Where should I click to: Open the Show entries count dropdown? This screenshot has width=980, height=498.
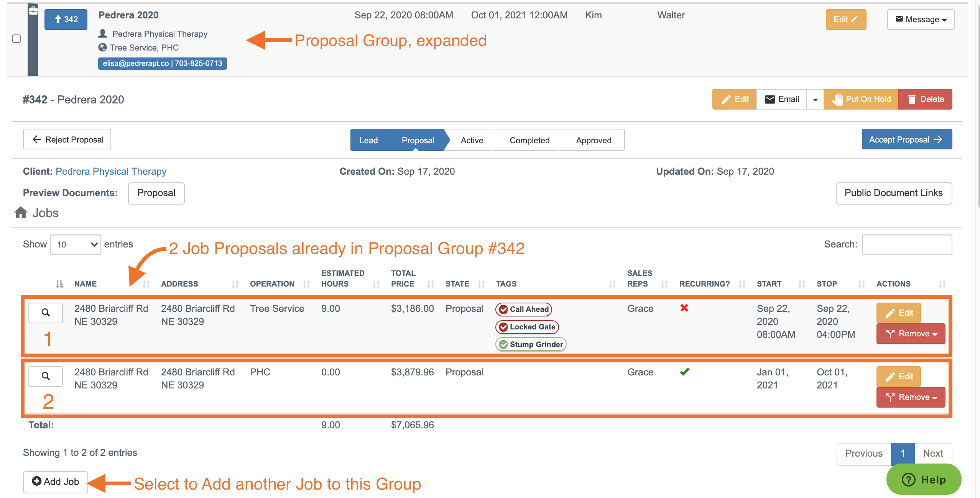(76, 244)
